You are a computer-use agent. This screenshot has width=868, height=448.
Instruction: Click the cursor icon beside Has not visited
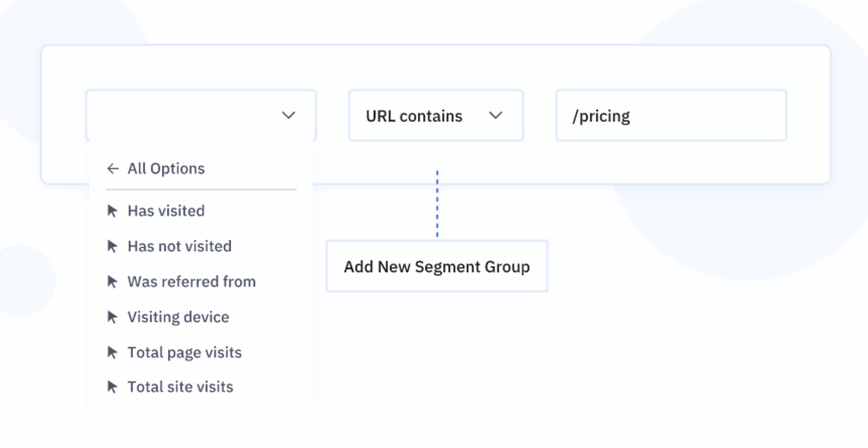coord(112,246)
